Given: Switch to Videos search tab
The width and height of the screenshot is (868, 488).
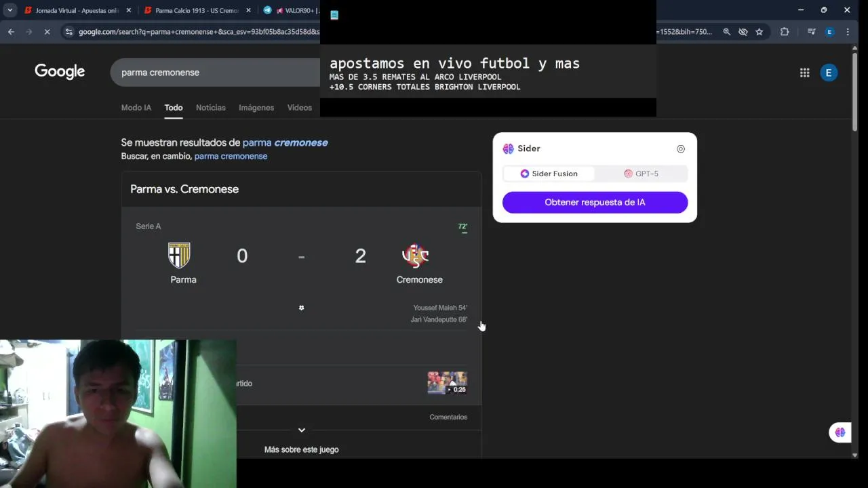Looking at the screenshot, I should (299, 108).
